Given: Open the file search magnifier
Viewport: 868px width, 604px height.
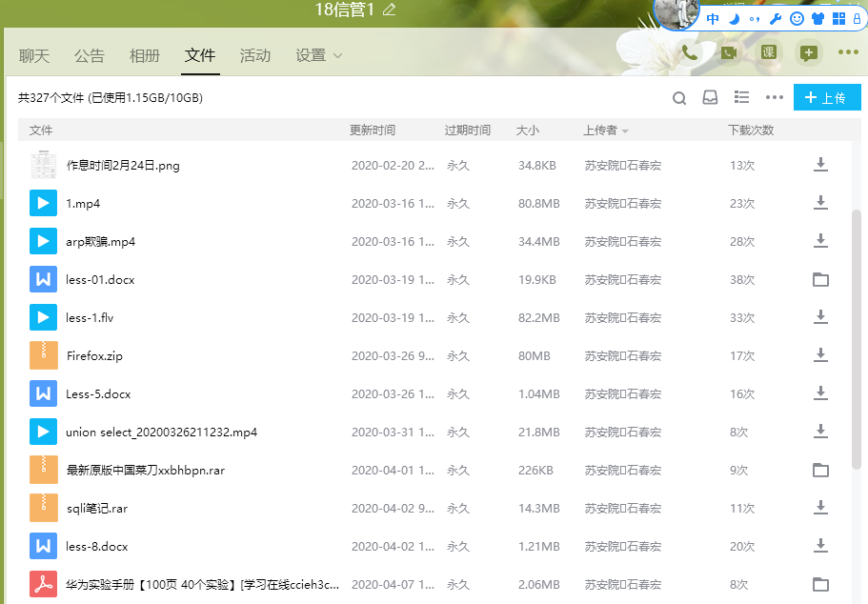Looking at the screenshot, I should [679, 98].
